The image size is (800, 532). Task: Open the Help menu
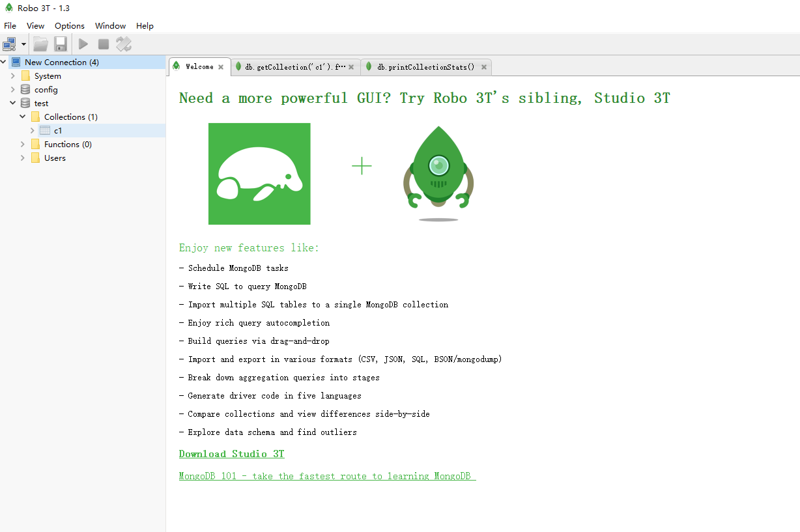145,26
